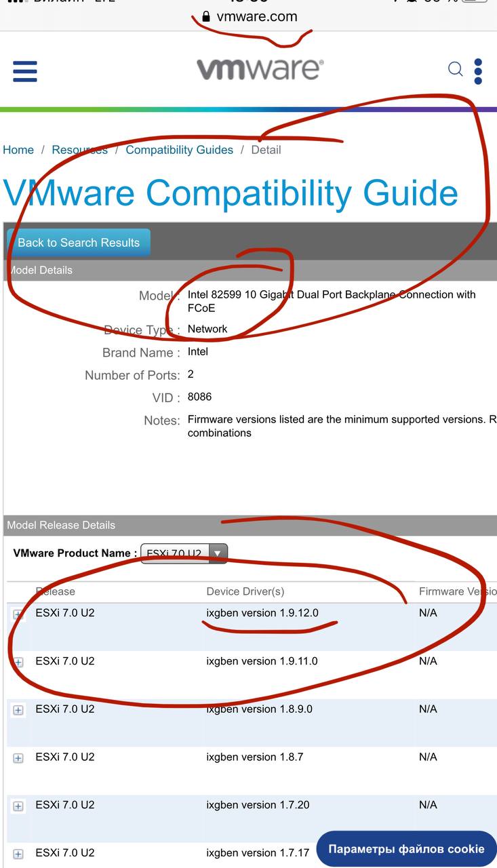The image size is (497, 868).
Task: Open Compatibility Guides breadcrumb link
Action: pyautogui.click(x=179, y=150)
